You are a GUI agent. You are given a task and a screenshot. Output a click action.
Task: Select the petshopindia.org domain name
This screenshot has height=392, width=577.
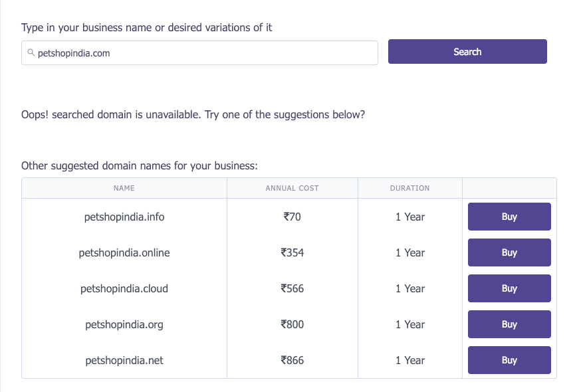click(124, 324)
